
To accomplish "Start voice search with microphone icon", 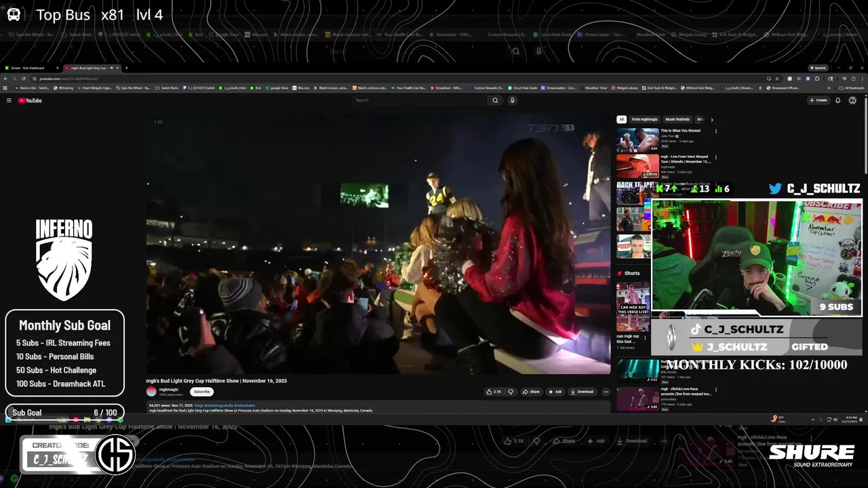I will [x=513, y=100].
